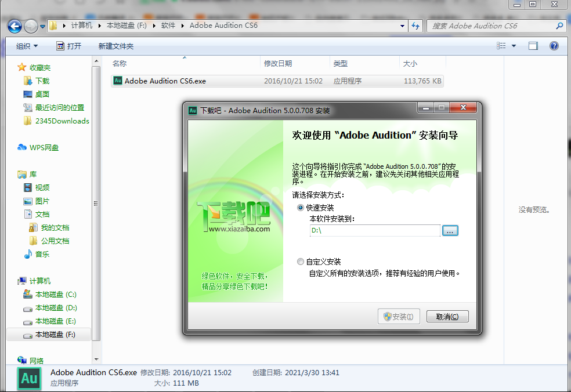Select 计算机 in the navigation pane
The width and height of the screenshot is (571, 392).
[x=34, y=281]
